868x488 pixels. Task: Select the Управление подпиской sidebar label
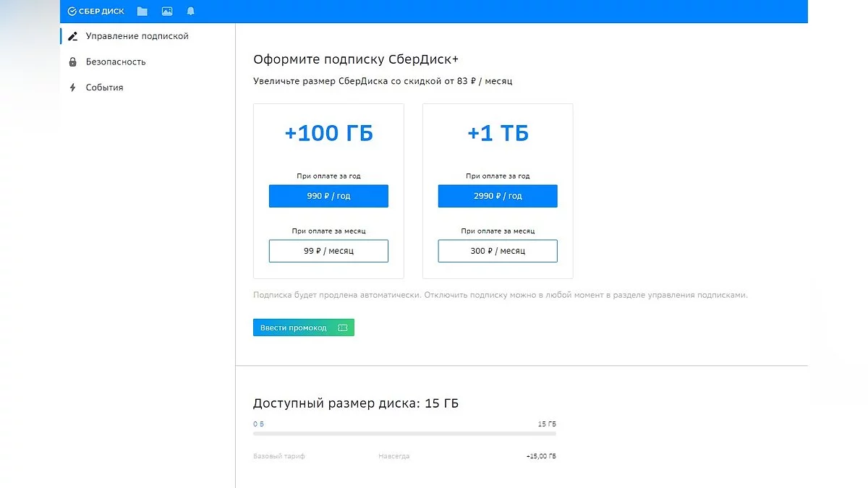click(x=137, y=36)
